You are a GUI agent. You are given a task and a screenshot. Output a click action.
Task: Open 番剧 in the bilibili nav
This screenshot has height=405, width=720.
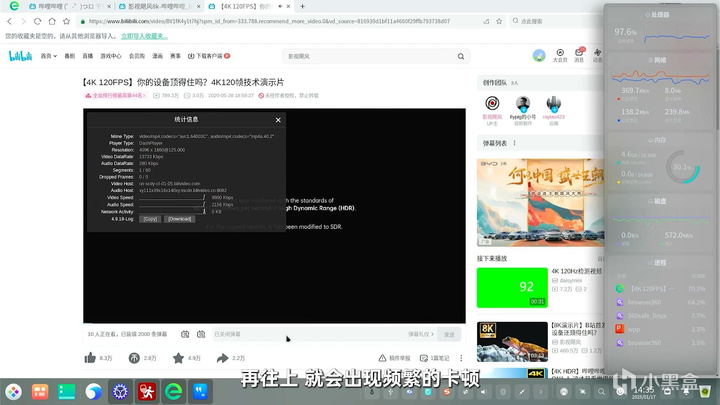[x=69, y=56]
